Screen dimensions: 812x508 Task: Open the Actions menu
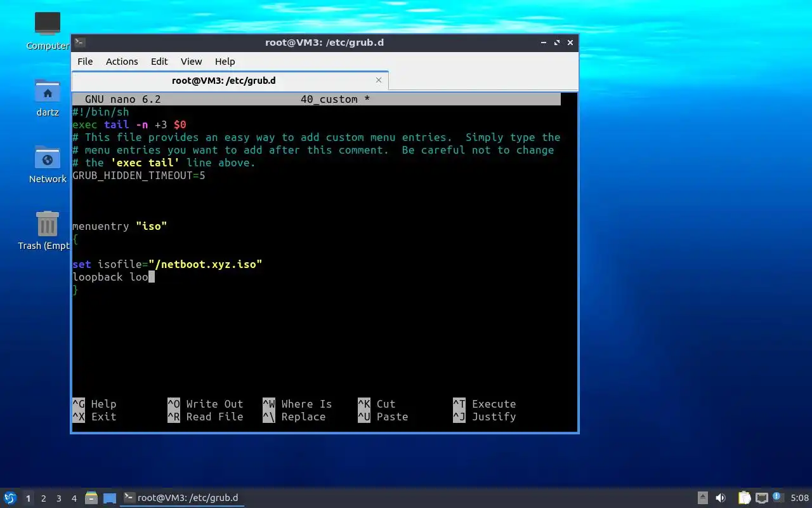pos(122,62)
